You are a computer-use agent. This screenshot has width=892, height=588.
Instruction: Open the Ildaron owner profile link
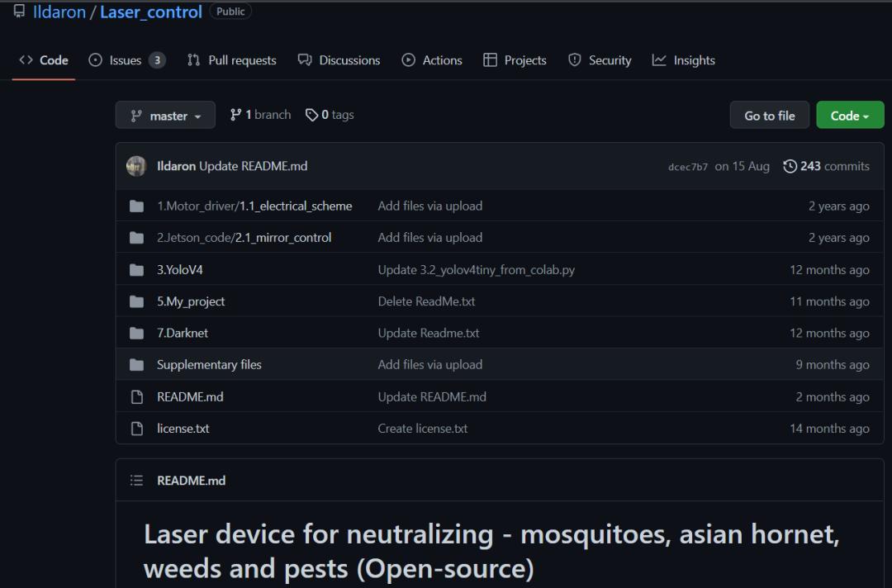tap(59, 12)
